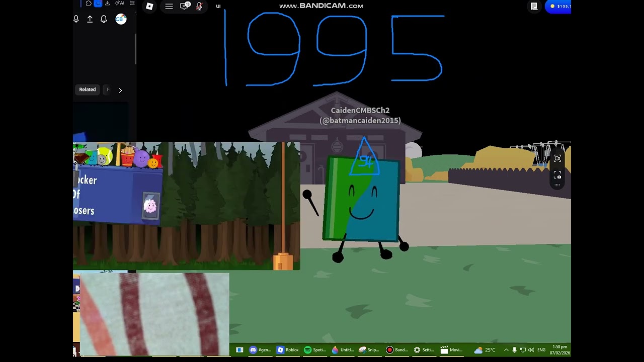Open the CB profile avatar

point(121,19)
